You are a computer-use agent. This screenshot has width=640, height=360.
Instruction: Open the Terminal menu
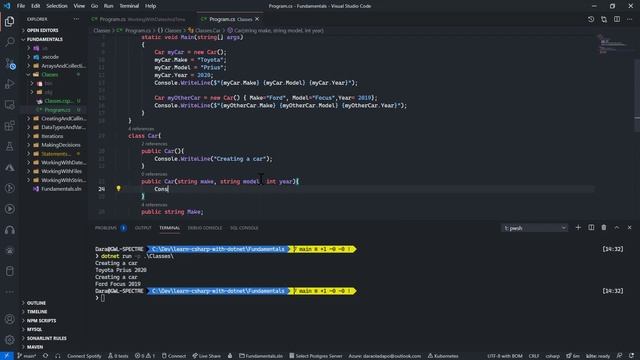(x=129, y=6)
